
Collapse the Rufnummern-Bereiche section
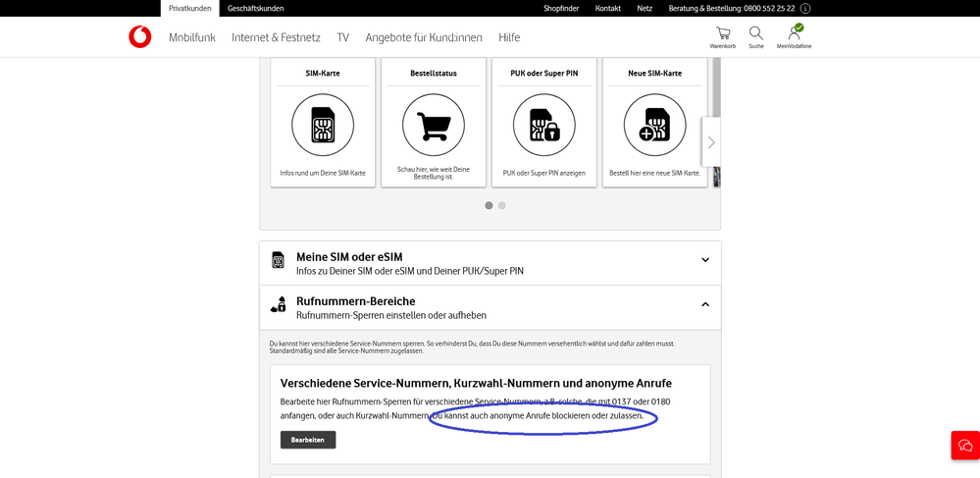click(x=705, y=304)
